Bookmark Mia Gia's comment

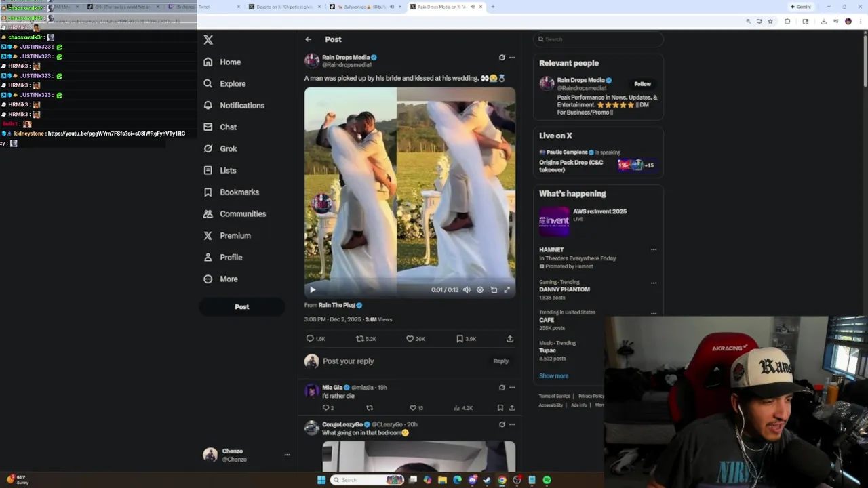(x=500, y=408)
